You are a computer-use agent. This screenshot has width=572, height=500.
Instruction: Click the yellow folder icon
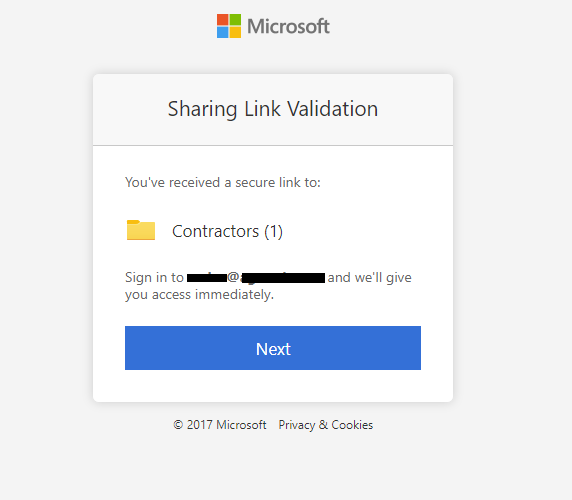tap(141, 230)
